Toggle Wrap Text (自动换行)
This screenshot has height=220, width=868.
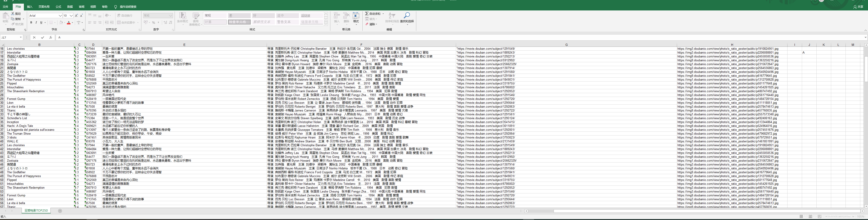point(125,15)
